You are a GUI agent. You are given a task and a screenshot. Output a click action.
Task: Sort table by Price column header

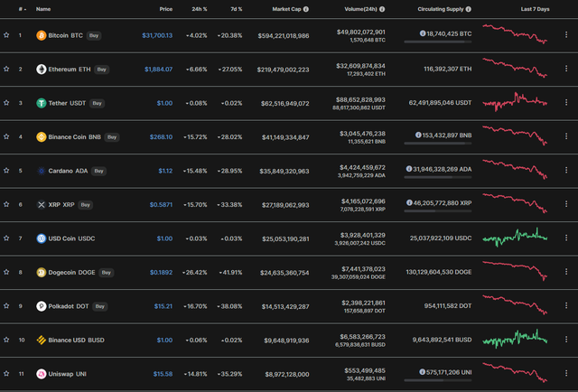pyautogui.click(x=166, y=9)
